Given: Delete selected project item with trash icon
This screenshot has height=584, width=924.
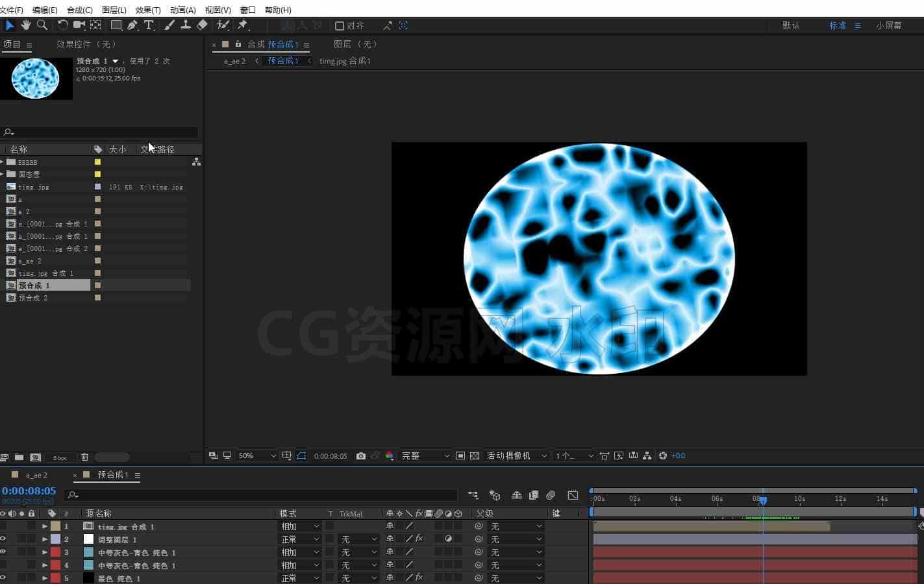Looking at the screenshot, I should point(84,457).
